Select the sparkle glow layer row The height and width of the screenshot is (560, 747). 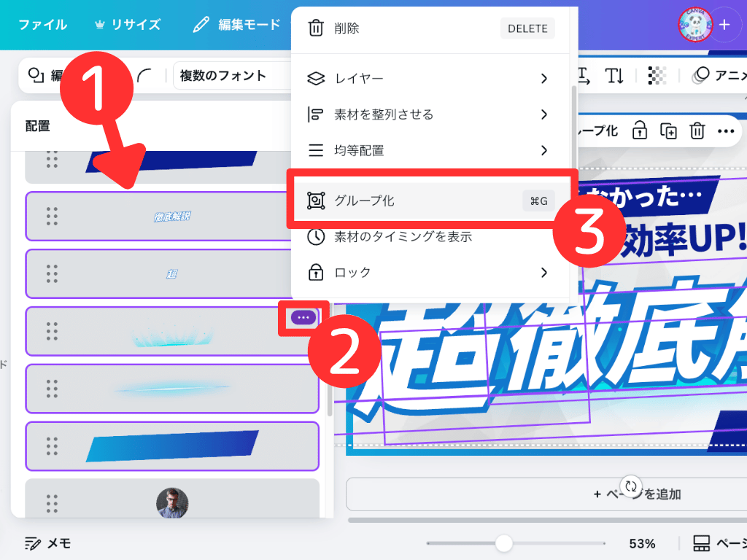[171, 332]
